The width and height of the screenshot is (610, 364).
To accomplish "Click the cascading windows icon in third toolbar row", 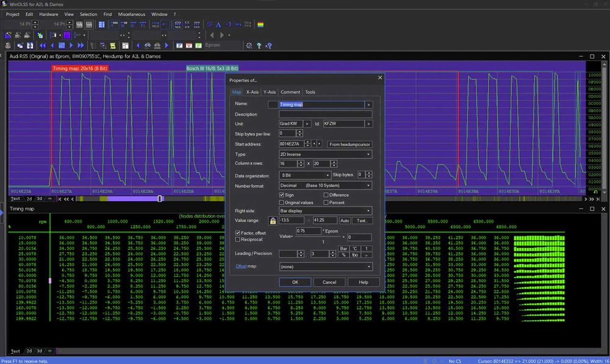I will pyautogui.click(x=20, y=46).
